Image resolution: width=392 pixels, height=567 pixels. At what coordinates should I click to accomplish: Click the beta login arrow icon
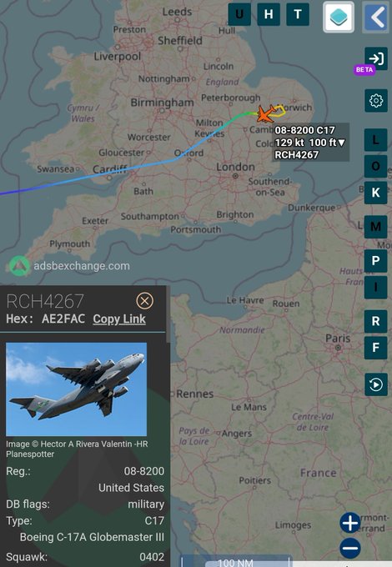pyautogui.click(x=376, y=58)
